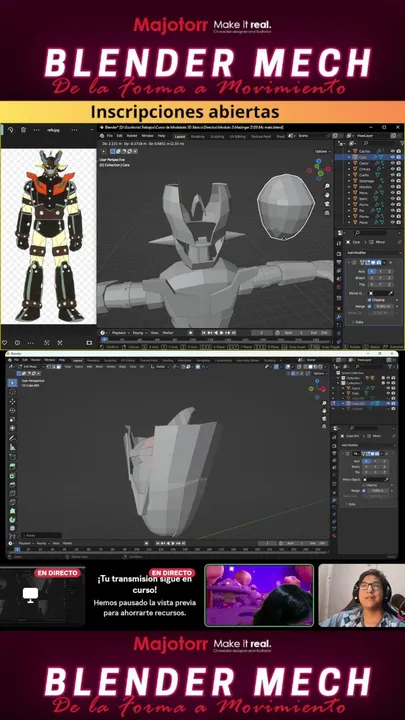Toggle Pecho eye visibility in Cara window outliner
This screenshot has height=720, width=405.
[x=393, y=204]
